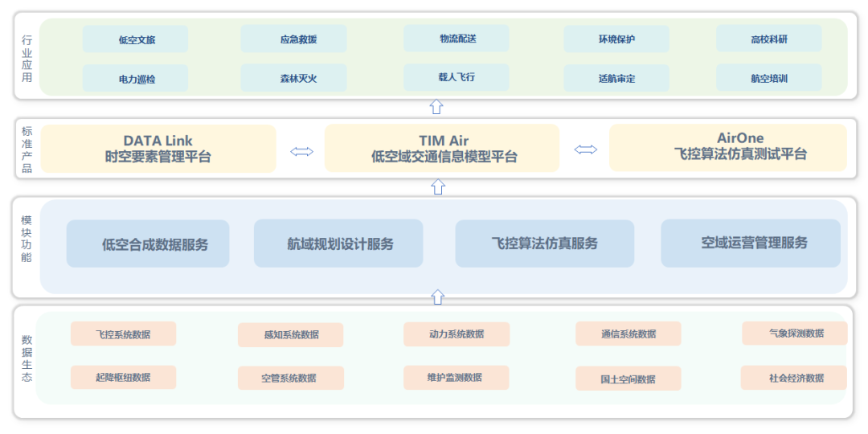
Task: Select the TIM Air 低空域交通信息模型平台 block
Action: pyautogui.click(x=442, y=148)
